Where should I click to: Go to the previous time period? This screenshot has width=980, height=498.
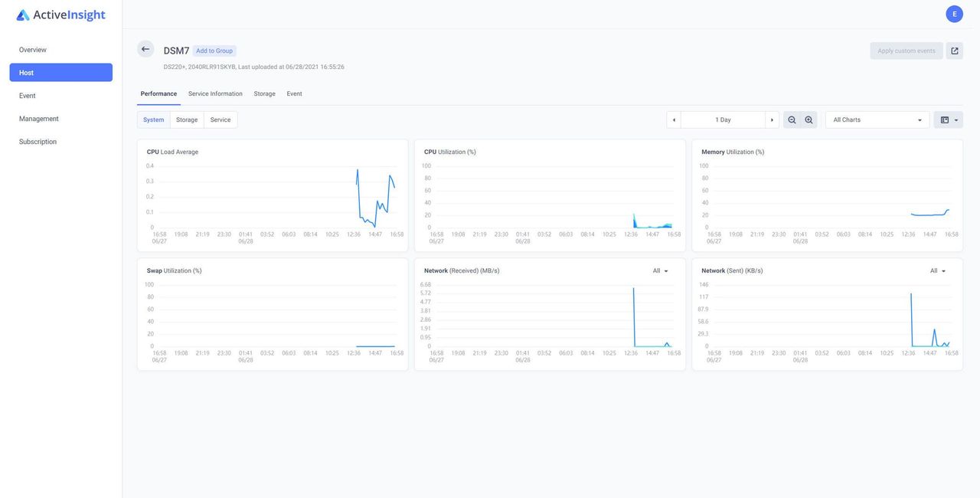pyautogui.click(x=674, y=120)
